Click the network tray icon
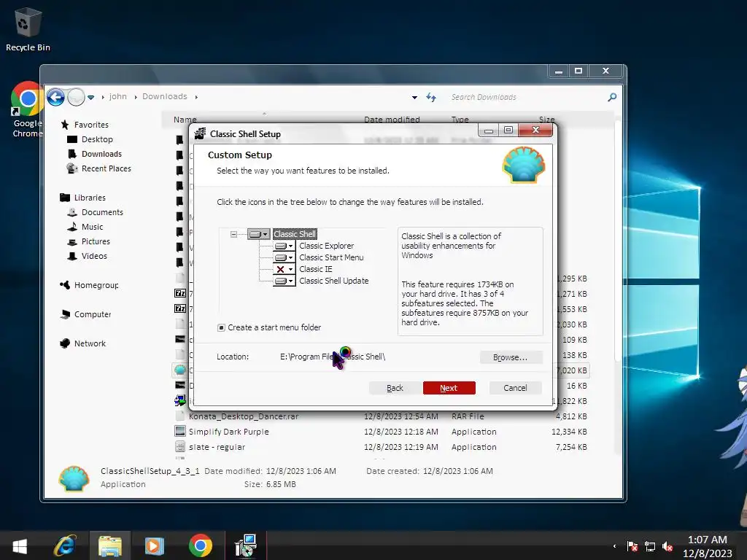Viewport: 747px width, 560px height. point(650,546)
